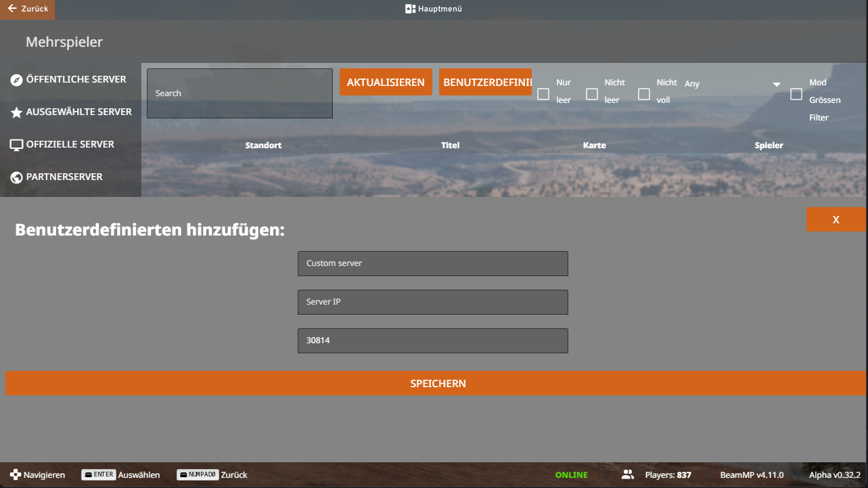This screenshot has height=488, width=868.
Task: Click the dropdown arrow next to Any
Action: tap(777, 85)
